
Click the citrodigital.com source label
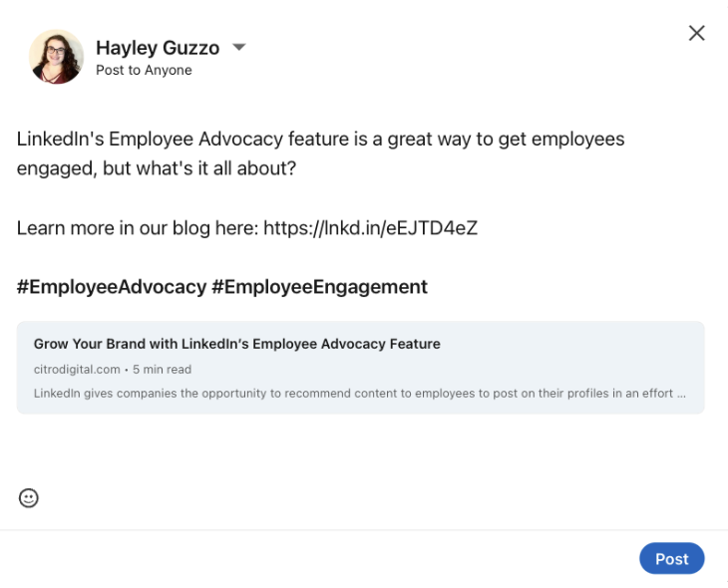pyautogui.click(x=77, y=370)
